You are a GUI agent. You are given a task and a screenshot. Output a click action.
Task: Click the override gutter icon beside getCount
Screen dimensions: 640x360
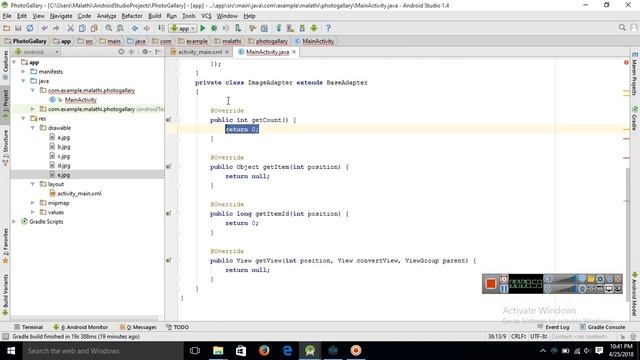(168, 120)
